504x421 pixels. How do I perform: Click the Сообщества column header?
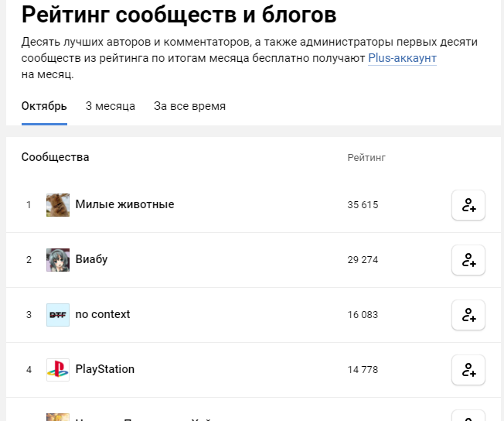click(x=55, y=157)
